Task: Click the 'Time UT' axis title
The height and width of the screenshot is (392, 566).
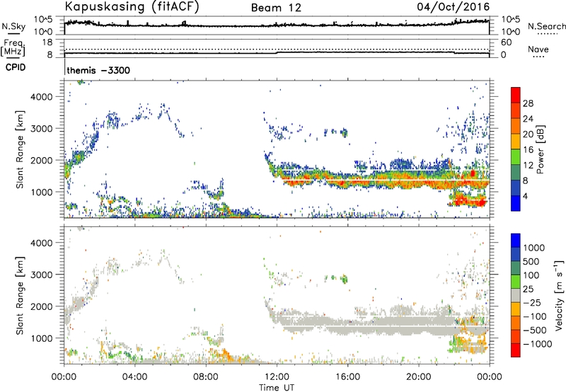Action: click(x=277, y=388)
